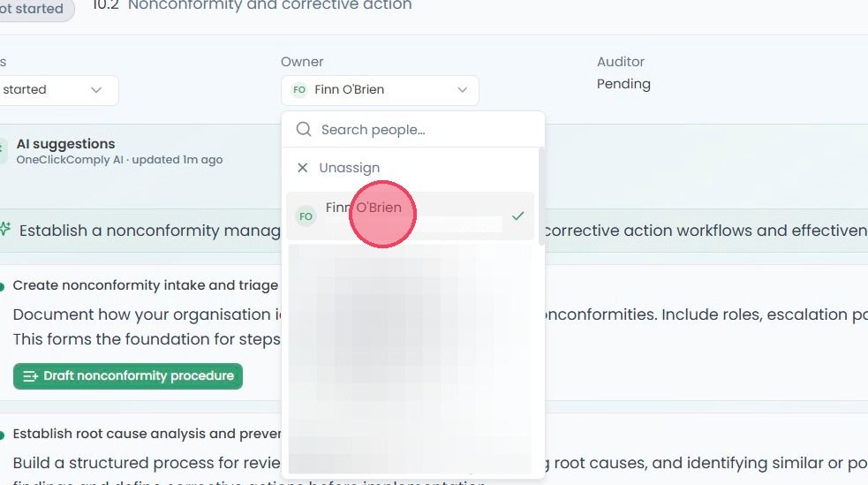Open the status dropdown showing started
The height and width of the screenshot is (485, 868).
click(58, 90)
